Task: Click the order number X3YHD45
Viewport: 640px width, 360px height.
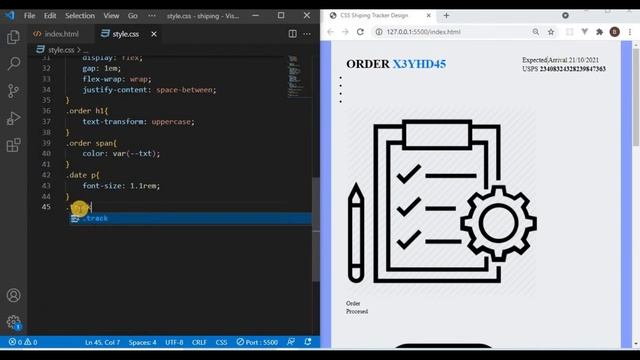Action: (x=419, y=64)
